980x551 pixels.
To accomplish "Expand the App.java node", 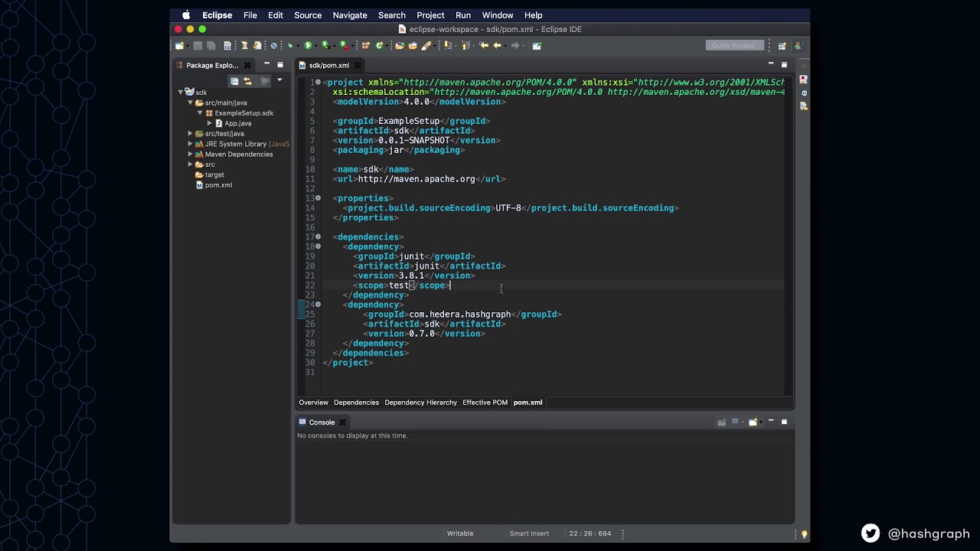I will [210, 123].
